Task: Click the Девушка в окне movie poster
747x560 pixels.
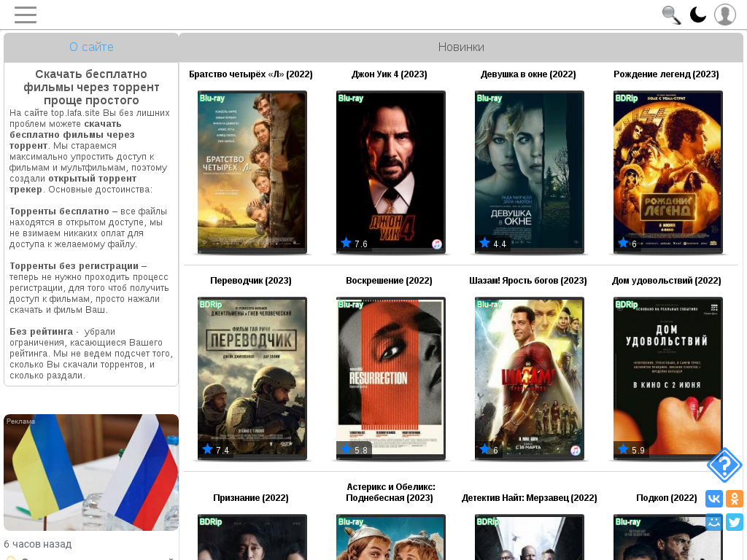Action: tap(530, 172)
